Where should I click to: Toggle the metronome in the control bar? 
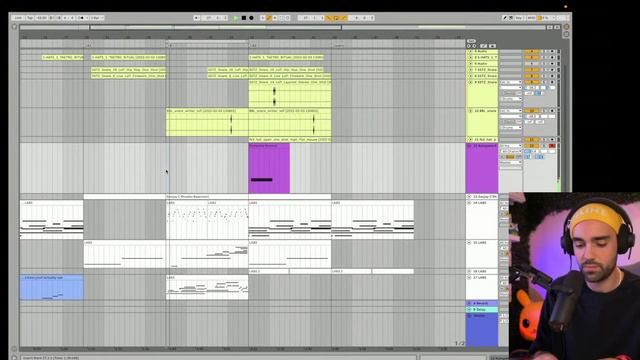[82, 18]
